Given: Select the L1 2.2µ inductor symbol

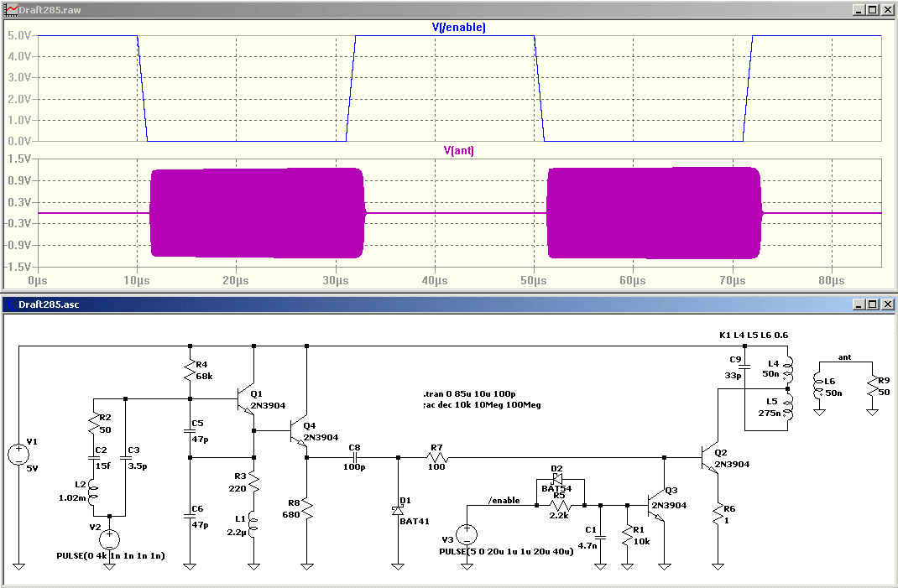Looking at the screenshot, I should 253,524.
